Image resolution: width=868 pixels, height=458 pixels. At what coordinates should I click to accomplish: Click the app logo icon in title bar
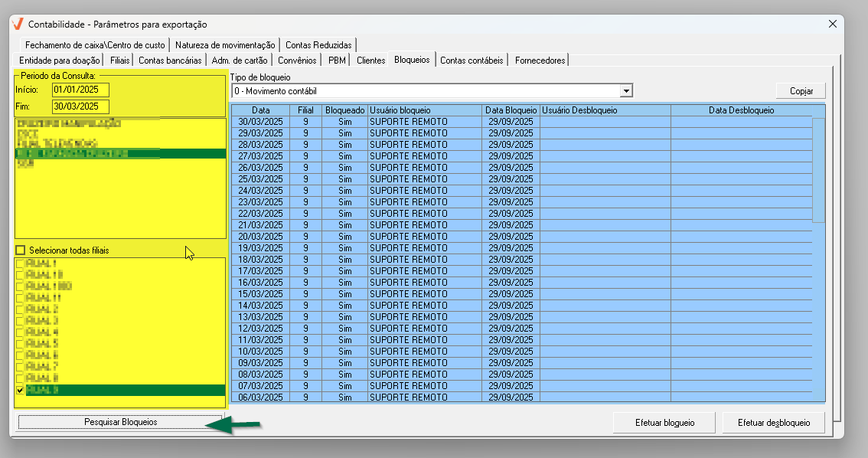click(x=19, y=25)
